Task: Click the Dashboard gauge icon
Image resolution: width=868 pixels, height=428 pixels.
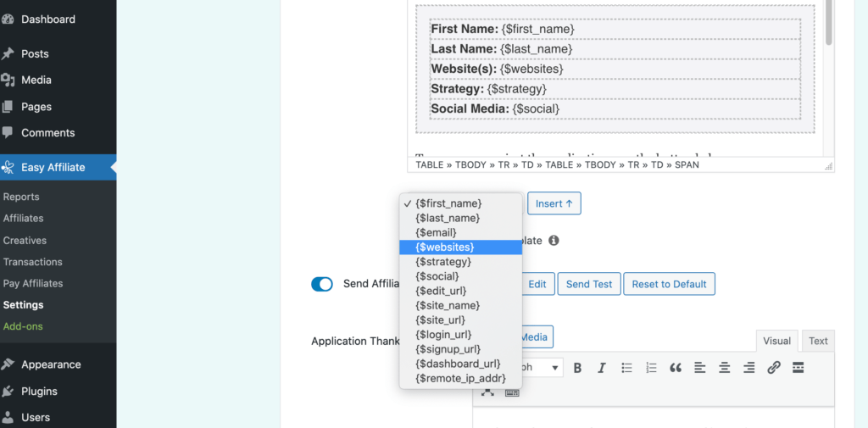Action: coord(7,19)
